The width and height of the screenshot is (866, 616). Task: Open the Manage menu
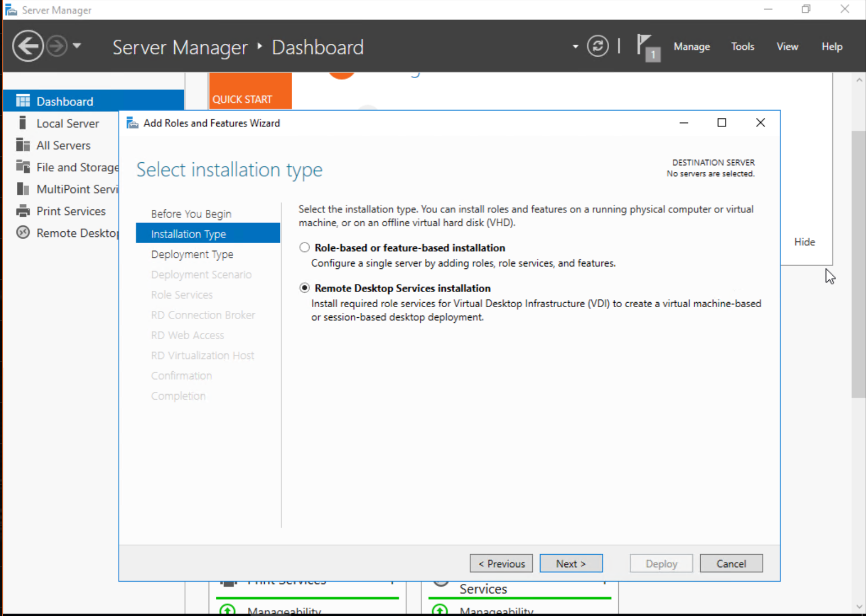tap(692, 47)
